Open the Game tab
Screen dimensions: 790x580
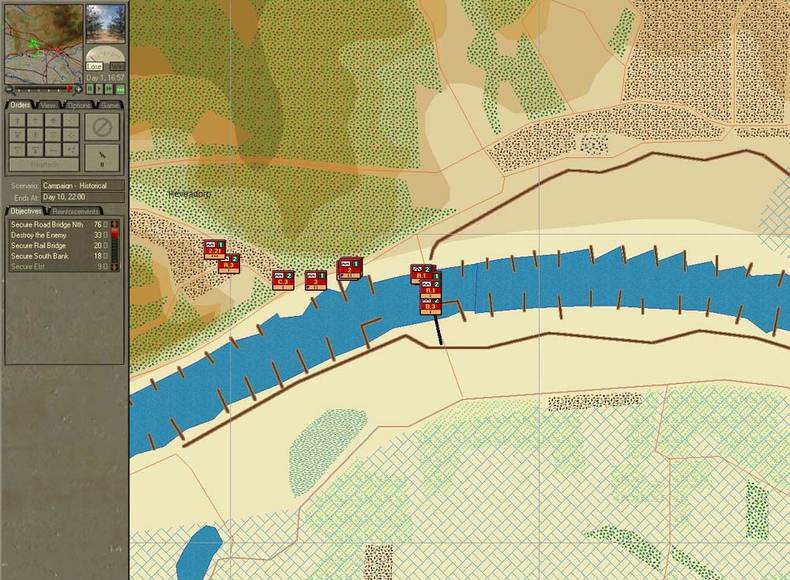pyautogui.click(x=109, y=105)
